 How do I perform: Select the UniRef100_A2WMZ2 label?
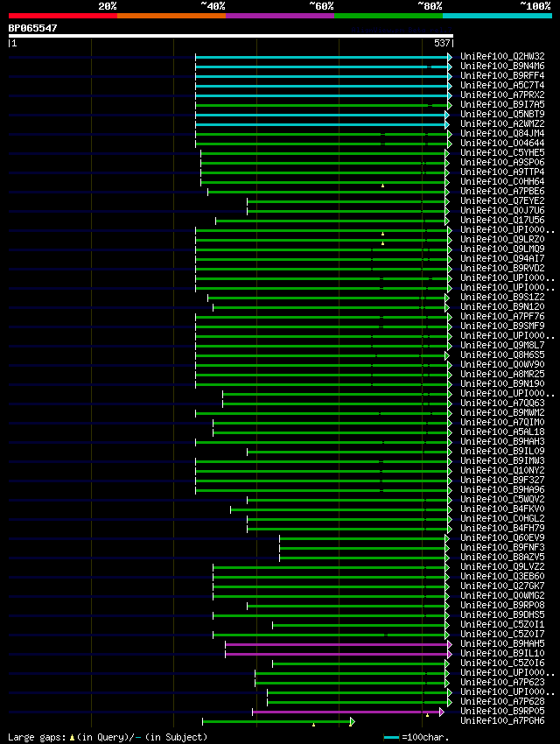502,123
